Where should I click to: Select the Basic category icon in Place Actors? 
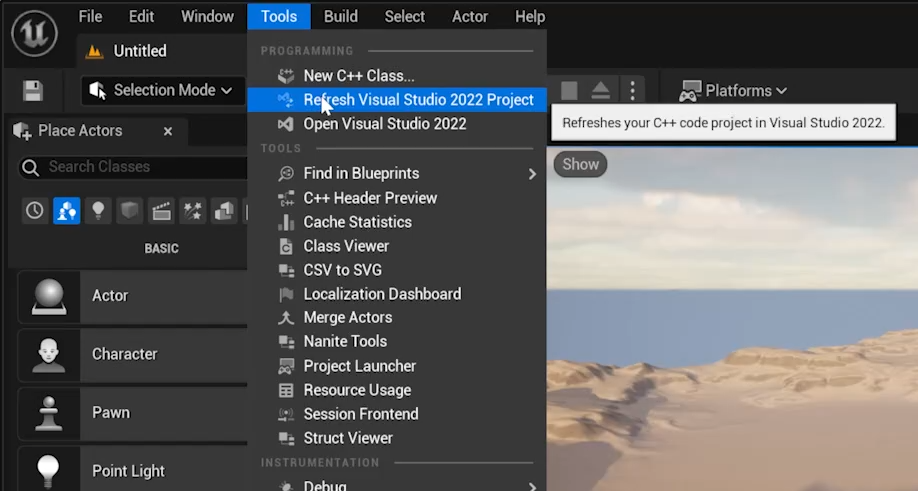coord(67,210)
